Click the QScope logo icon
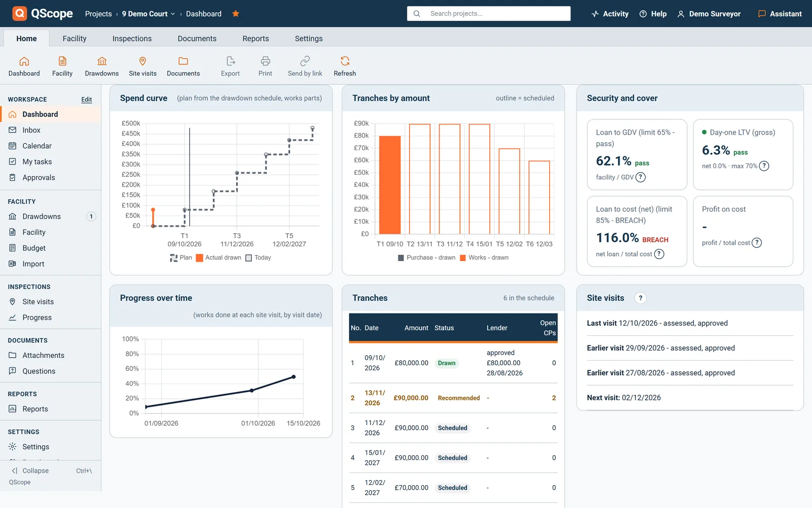 [19, 13]
